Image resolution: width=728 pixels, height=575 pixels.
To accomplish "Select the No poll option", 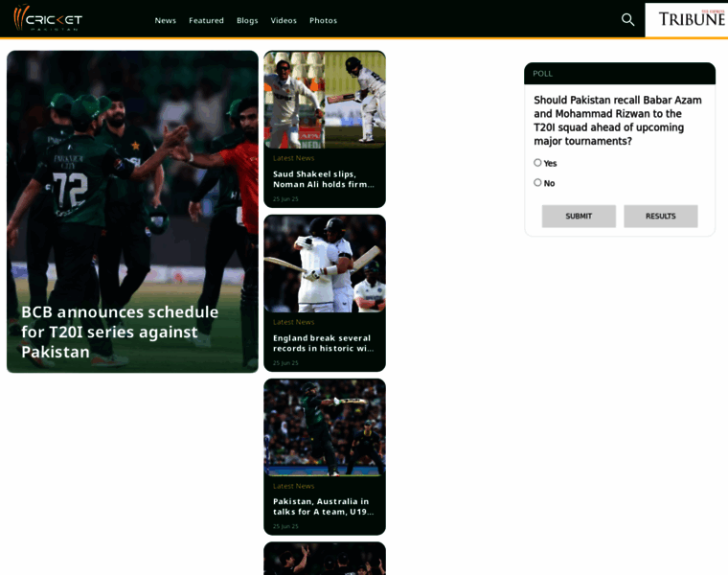I will point(537,182).
